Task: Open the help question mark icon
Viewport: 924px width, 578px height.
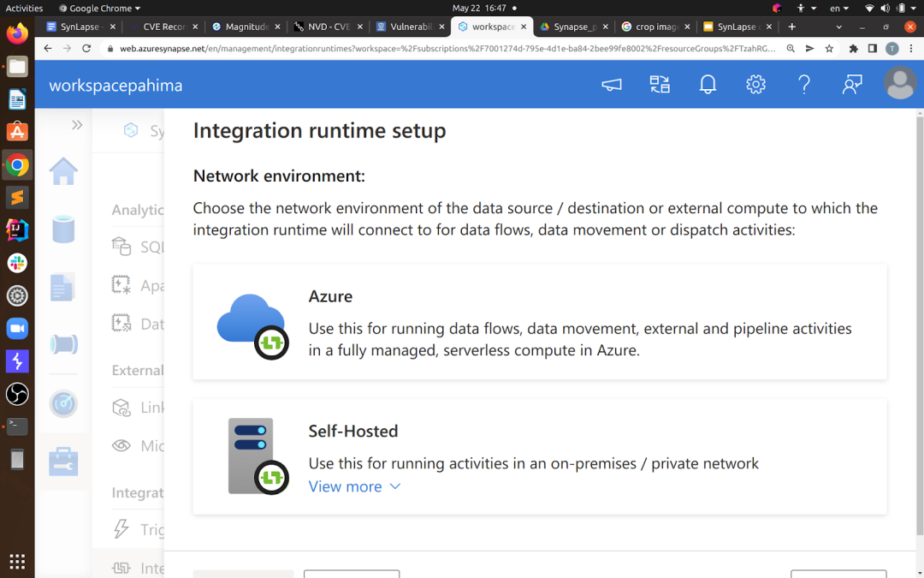Action: (804, 84)
